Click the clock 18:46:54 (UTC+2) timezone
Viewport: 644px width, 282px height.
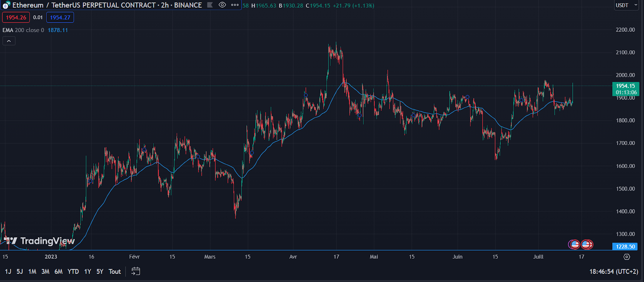tap(614, 272)
